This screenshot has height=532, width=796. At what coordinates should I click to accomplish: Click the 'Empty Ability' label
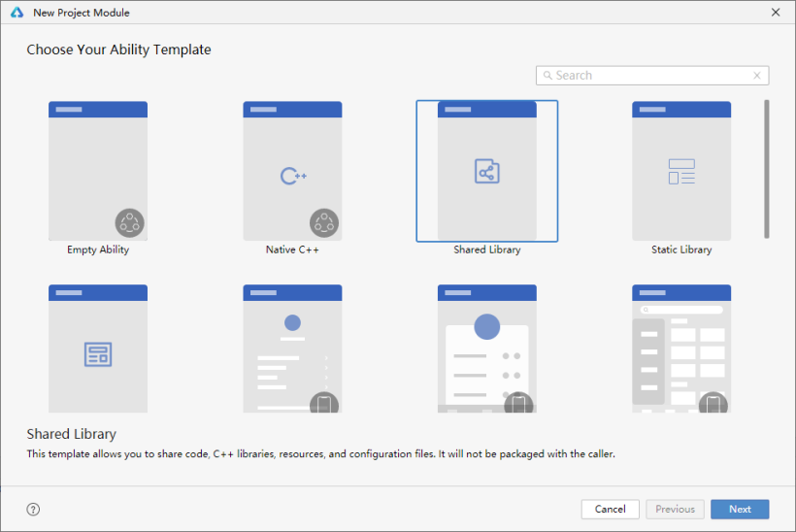tap(98, 249)
